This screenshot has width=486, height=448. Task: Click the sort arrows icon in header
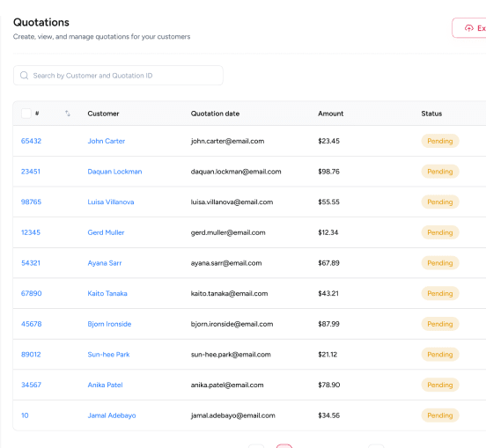click(68, 114)
